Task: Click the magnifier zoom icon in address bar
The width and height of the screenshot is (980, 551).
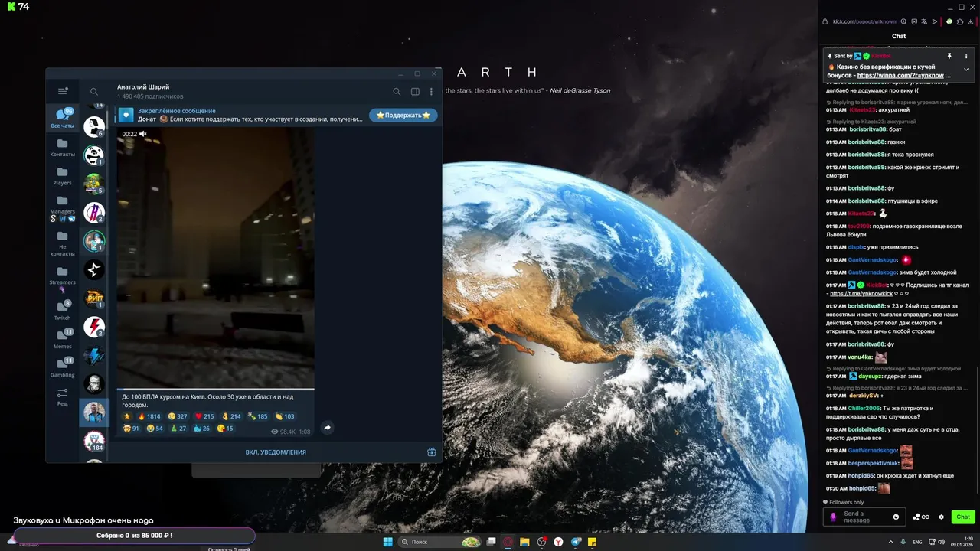Action: point(904,21)
